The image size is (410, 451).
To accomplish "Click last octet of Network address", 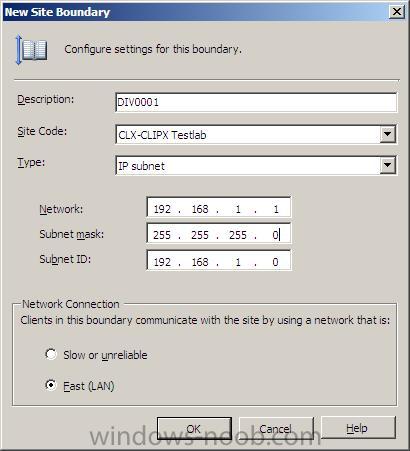I will (276, 209).
